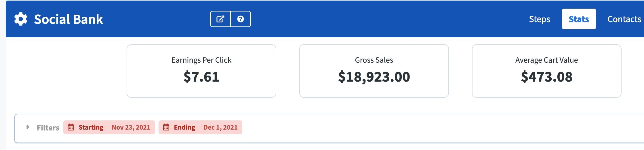Image resolution: width=644 pixels, height=150 pixels.
Task: Click the calendar icon next to Ending
Action: coord(166,127)
